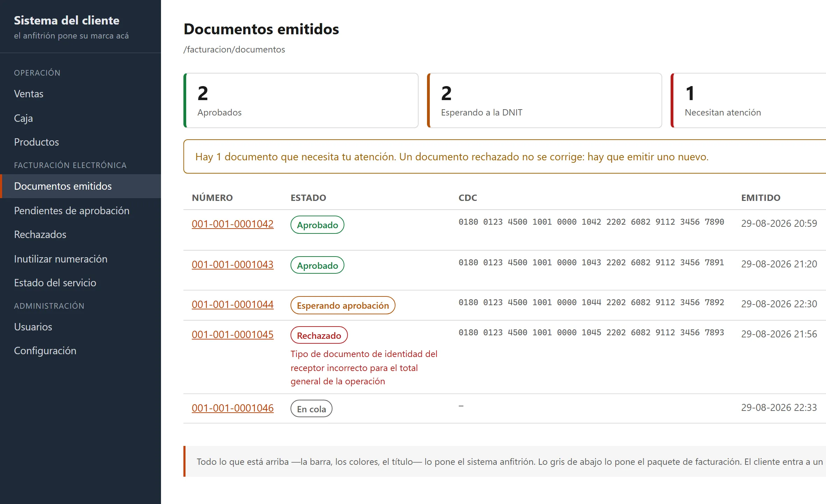Open Configuración in the sidebar
The image size is (826, 504).
coord(80,351)
